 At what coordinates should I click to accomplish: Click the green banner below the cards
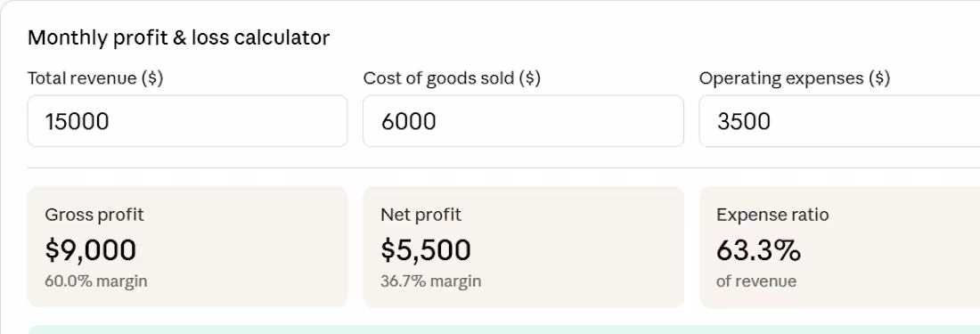[x=503, y=330]
